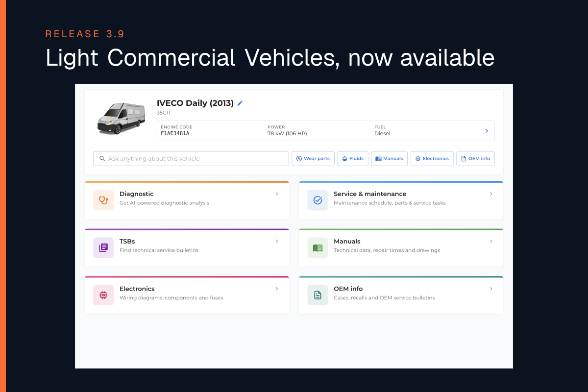
Task: Click the OEM info quick button
Action: [x=476, y=159]
